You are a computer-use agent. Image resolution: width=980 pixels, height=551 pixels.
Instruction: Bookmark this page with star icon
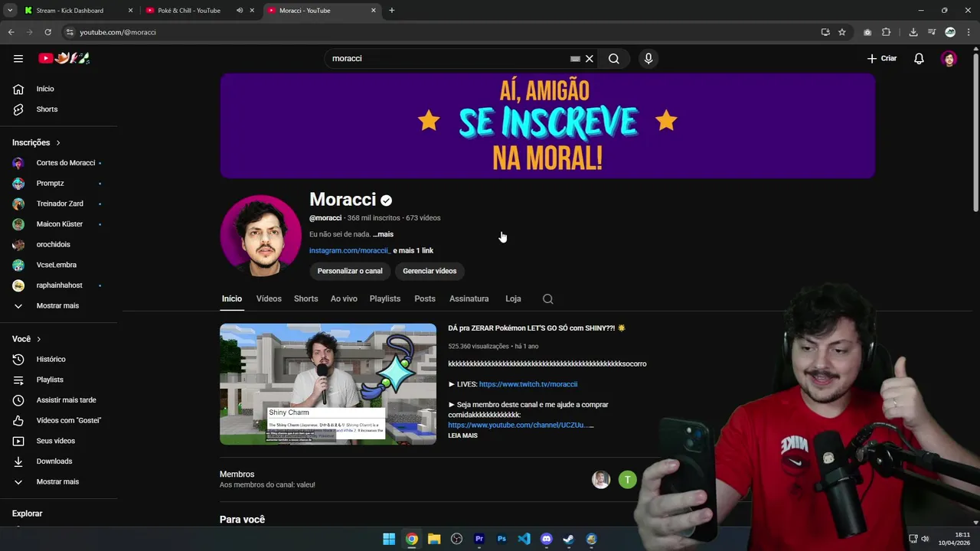click(842, 32)
